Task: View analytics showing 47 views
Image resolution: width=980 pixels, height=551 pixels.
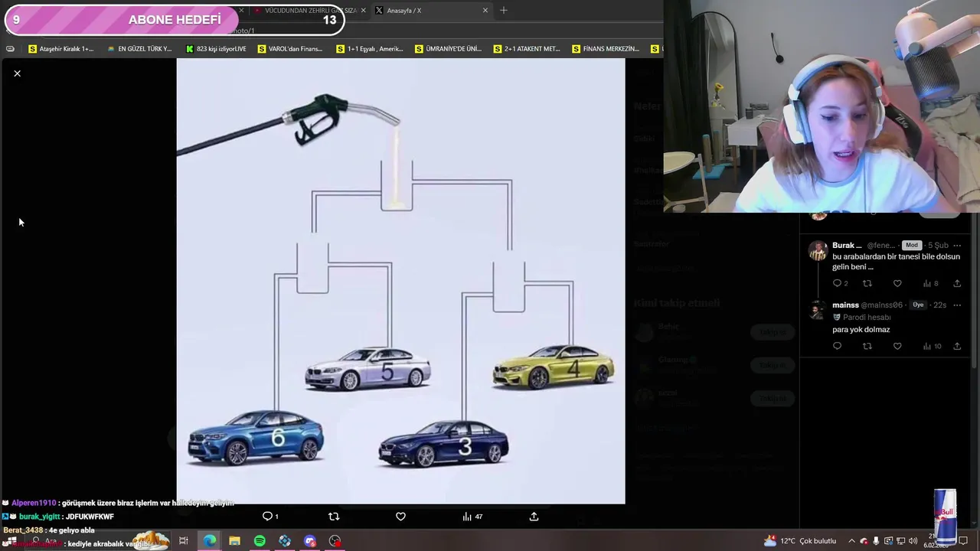Action: click(472, 517)
